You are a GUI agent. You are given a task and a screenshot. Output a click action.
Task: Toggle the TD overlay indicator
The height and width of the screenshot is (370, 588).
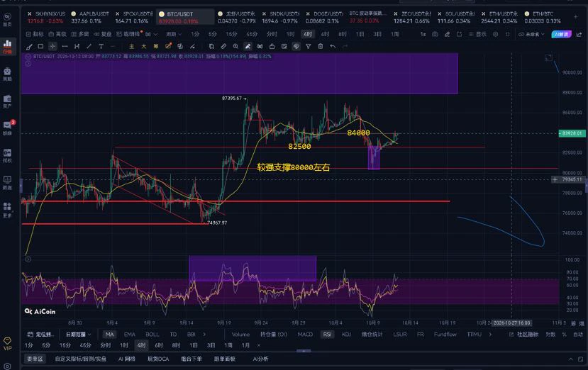coord(173,334)
